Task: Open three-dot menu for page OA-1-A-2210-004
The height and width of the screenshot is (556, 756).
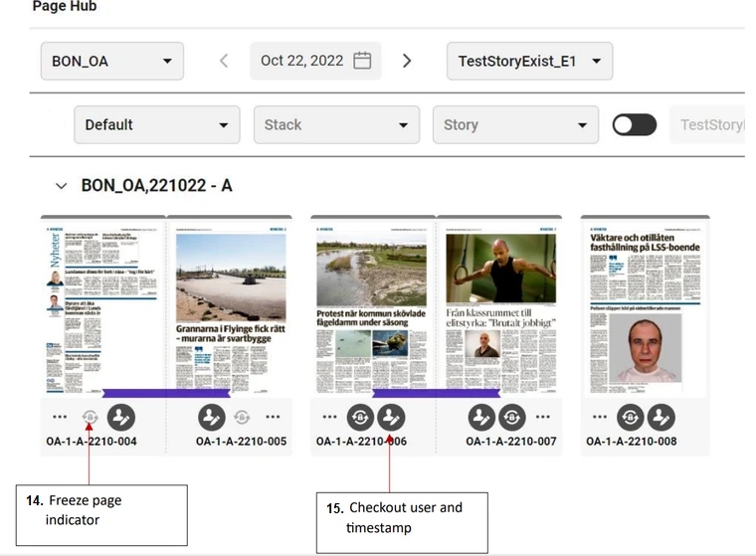Action: click(x=60, y=418)
